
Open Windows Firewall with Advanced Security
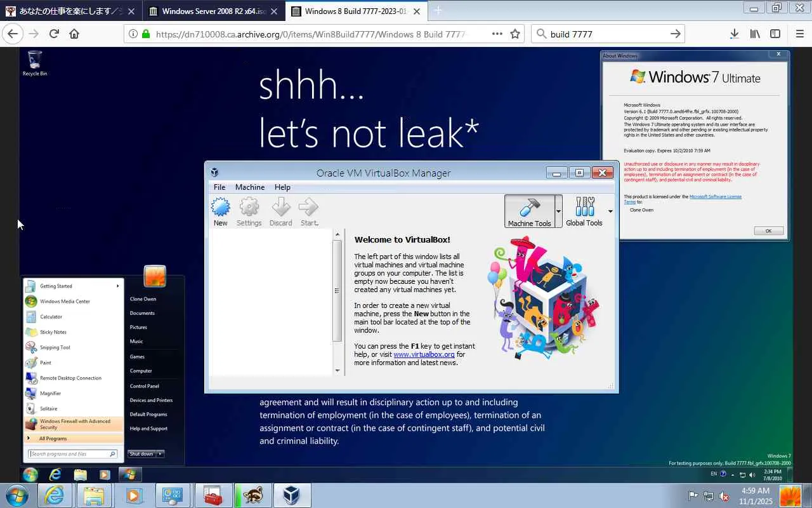click(74, 424)
